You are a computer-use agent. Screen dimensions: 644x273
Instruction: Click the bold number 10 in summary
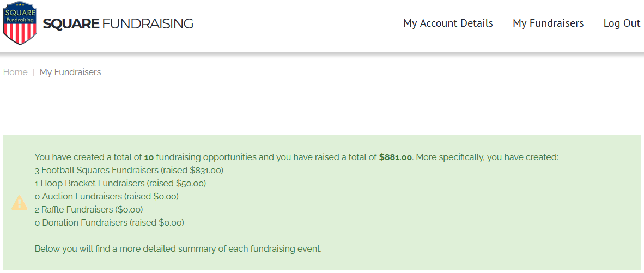point(149,157)
